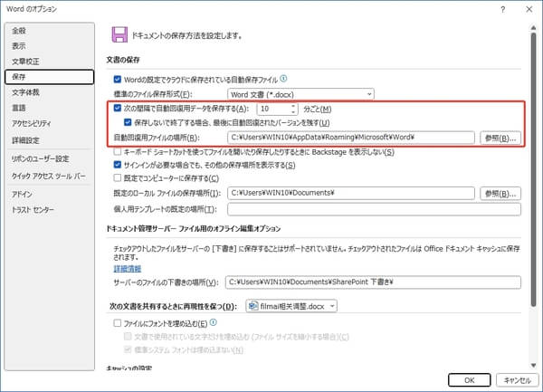Open the 詳細情報 link
Viewport: 543px width, 392px height.
pyautogui.click(x=127, y=269)
